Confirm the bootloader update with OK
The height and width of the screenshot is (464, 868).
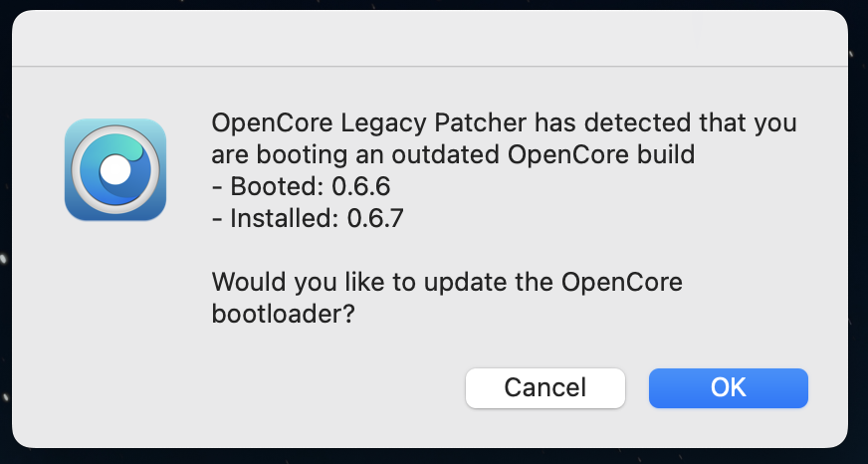coord(728,388)
